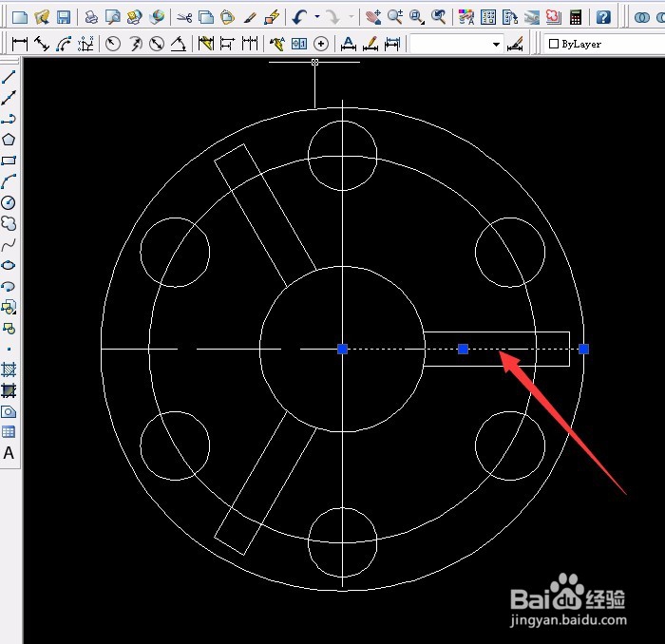Select the Line draw tool
The image size is (665, 644).
click(x=9, y=77)
